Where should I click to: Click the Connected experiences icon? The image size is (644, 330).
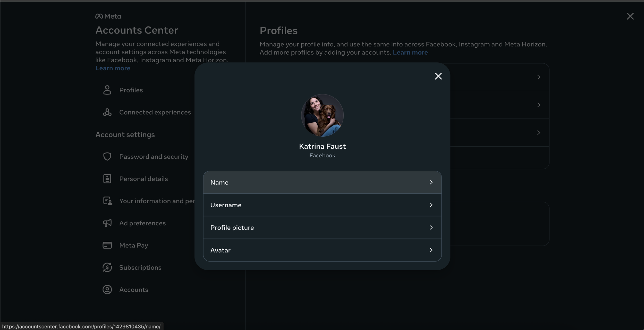click(x=107, y=112)
